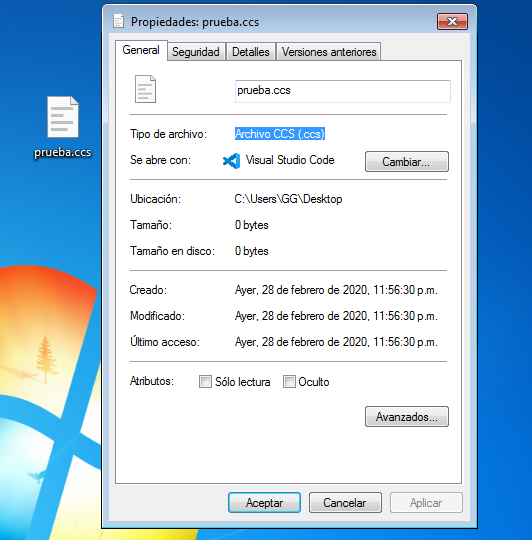Image resolution: width=532 pixels, height=556 pixels.
Task: Close the Propiedades dialog with the X
Action: 452,22
